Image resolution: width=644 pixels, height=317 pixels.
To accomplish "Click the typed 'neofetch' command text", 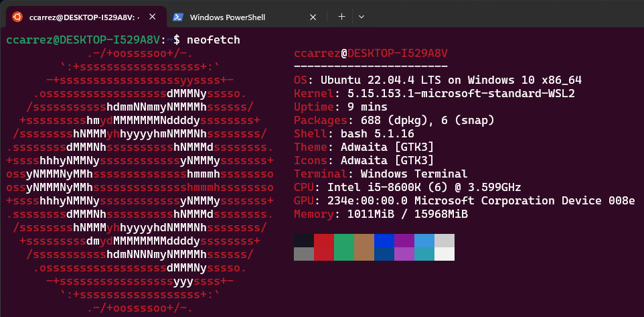I will coord(213,40).
